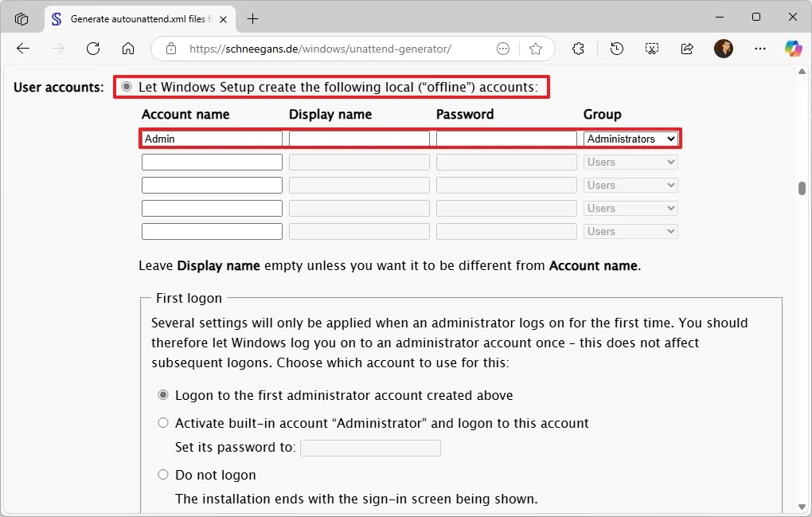View browsing history
The height and width of the screenshot is (517, 812).
tap(617, 49)
